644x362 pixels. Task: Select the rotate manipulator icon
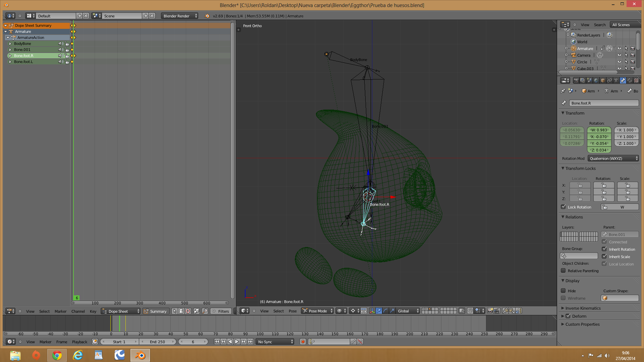pos(385,311)
